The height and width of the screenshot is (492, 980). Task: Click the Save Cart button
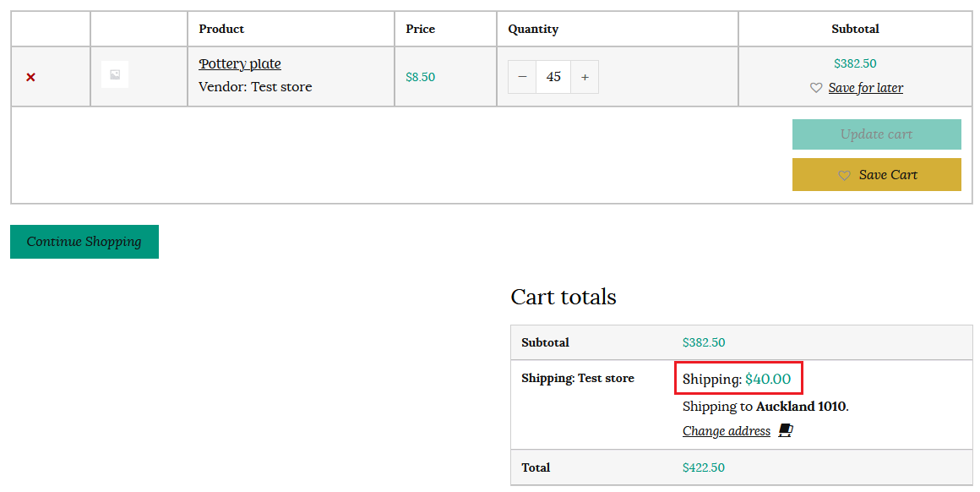click(876, 174)
